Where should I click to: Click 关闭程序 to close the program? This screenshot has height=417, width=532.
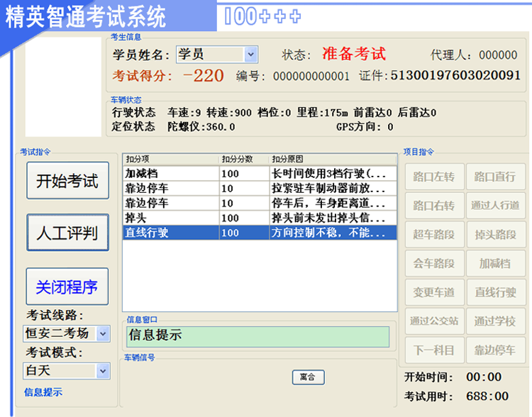[67, 287]
